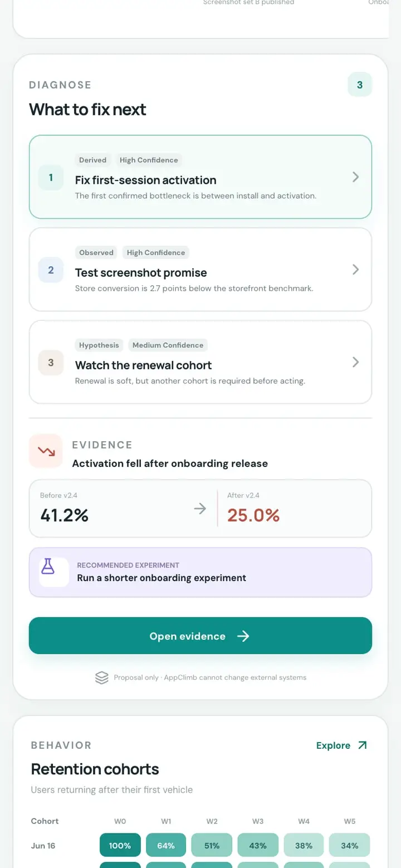Click the number 2 priority badge
The width and height of the screenshot is (401, 868).
(x=51, y=270)
